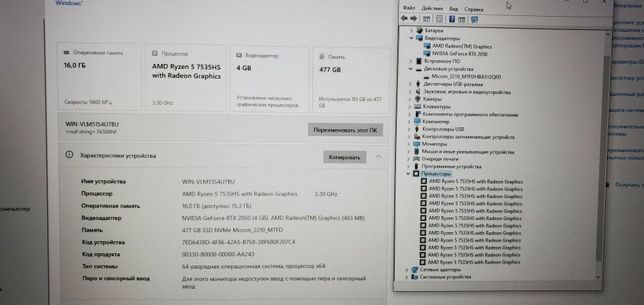Click Код устройства value 7ED6438D-4F86-42A5-B768-38F680F207C4

click(239, 242)
